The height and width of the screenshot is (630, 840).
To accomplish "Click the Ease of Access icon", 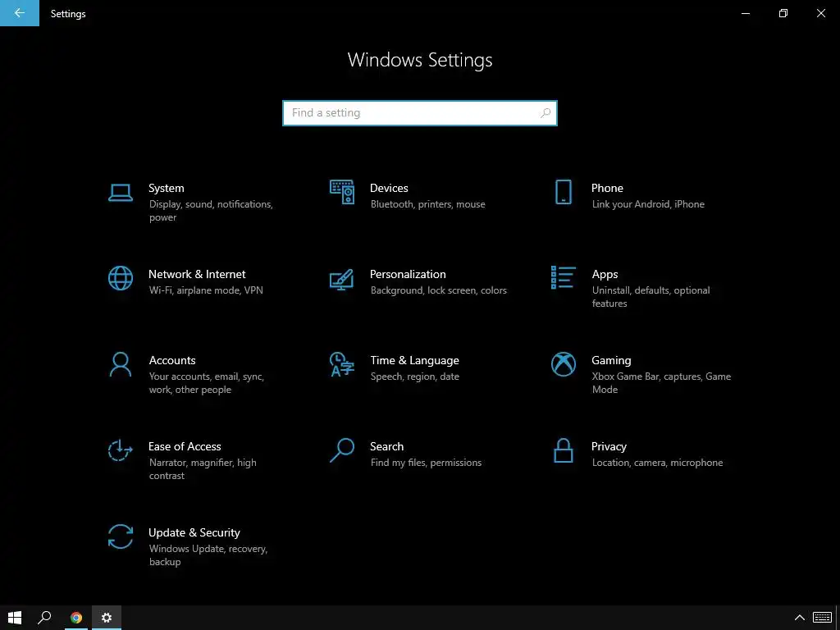I will (x=121, y=450).
